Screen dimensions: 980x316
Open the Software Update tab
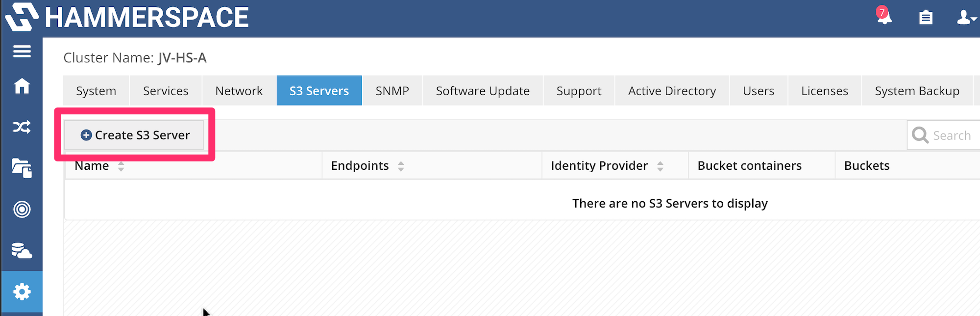click(483, 91)
